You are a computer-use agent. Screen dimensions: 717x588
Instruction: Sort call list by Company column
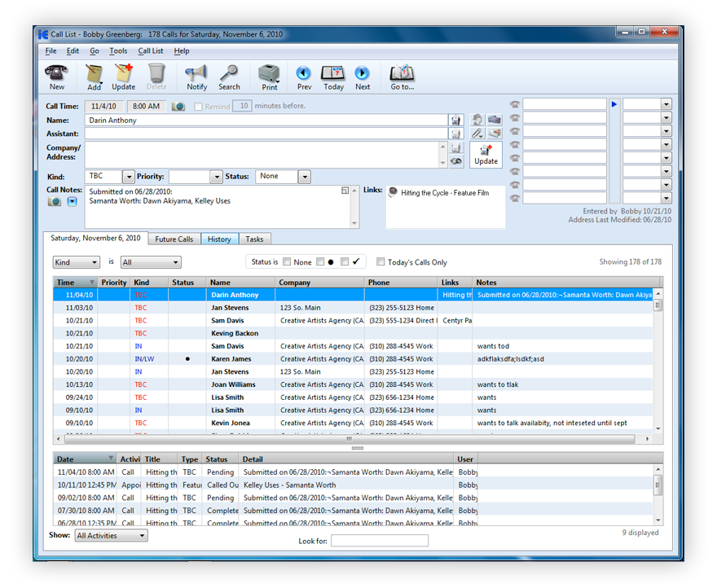coord(319,283)
